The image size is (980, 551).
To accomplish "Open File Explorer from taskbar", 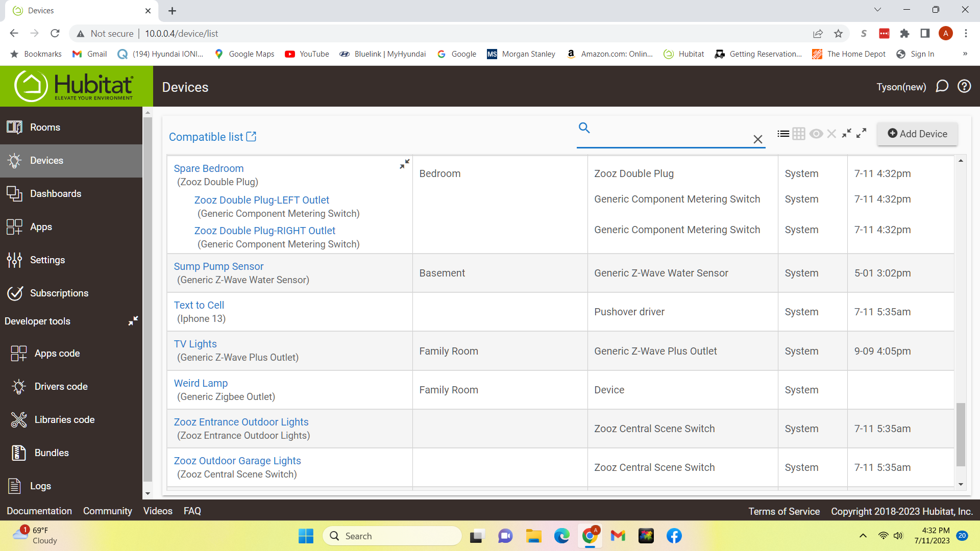I will point(533,536).
